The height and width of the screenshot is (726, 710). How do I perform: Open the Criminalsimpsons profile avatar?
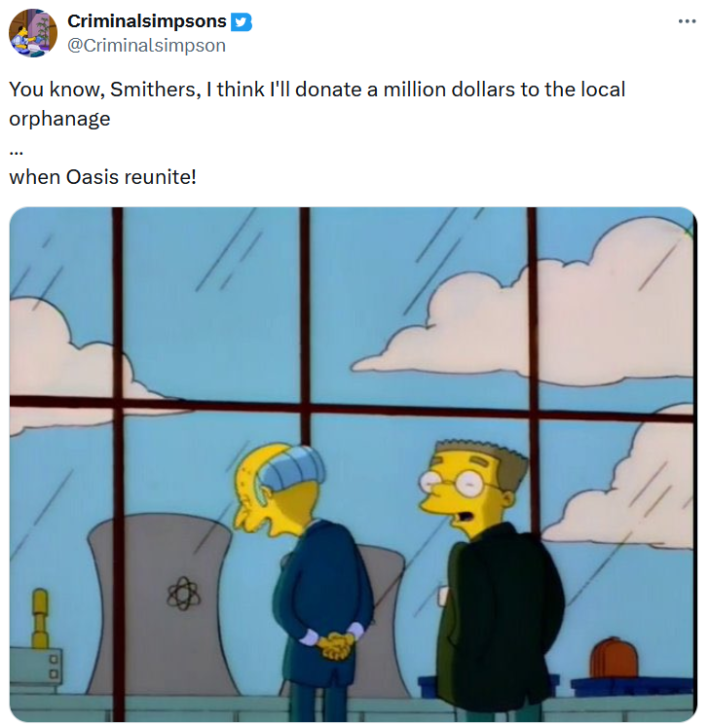click(33, 33)
